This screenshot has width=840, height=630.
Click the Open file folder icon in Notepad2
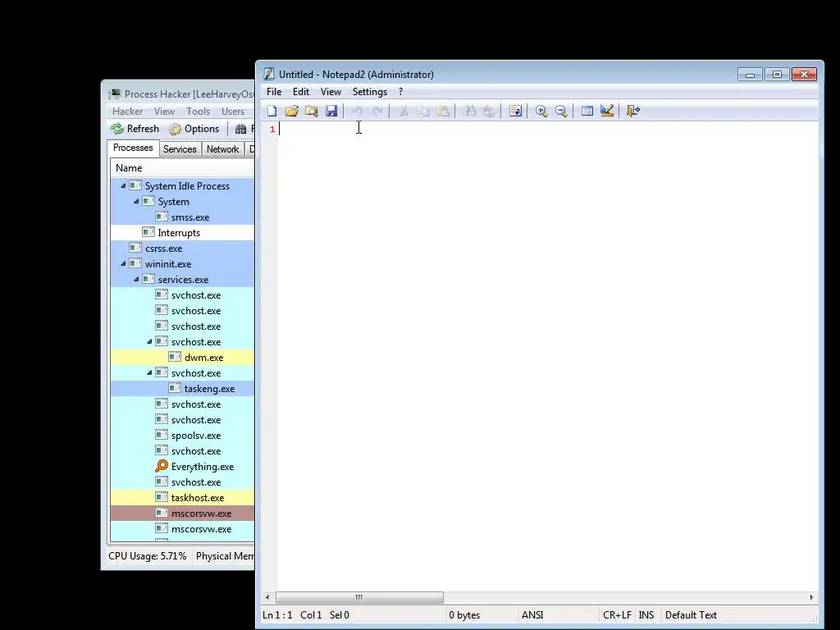292,111
